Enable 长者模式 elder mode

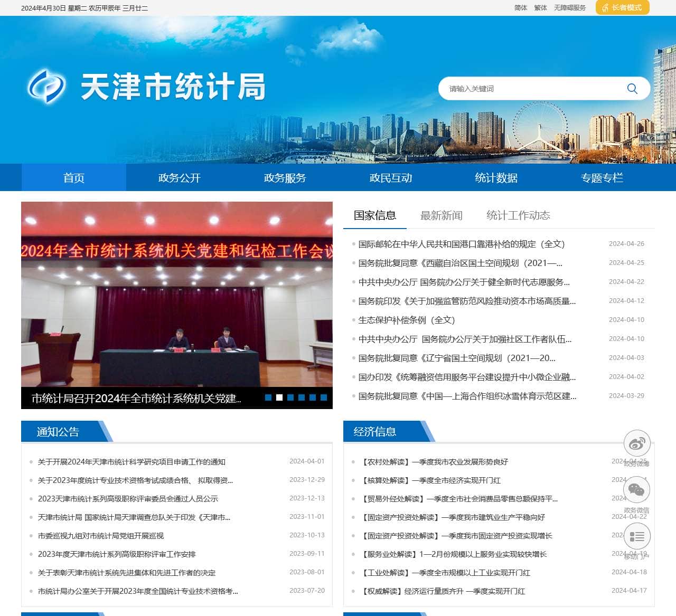[622, 8]
